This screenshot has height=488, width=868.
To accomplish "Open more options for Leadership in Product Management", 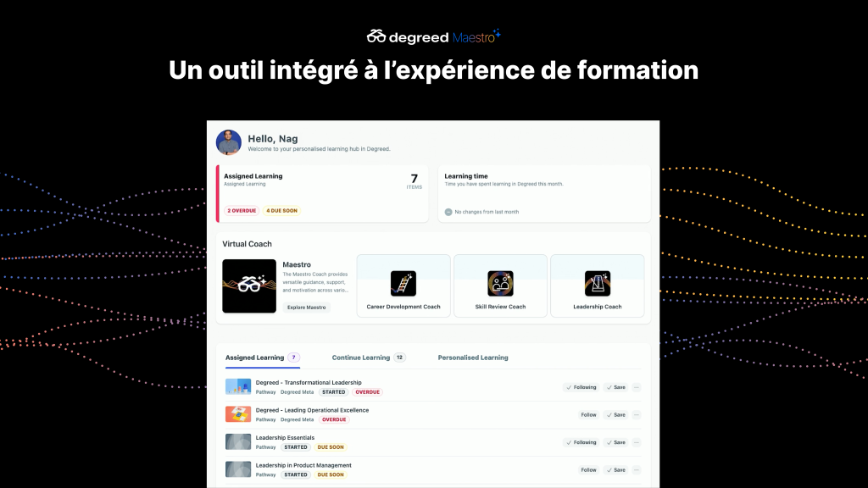I will tap(637, 470).
